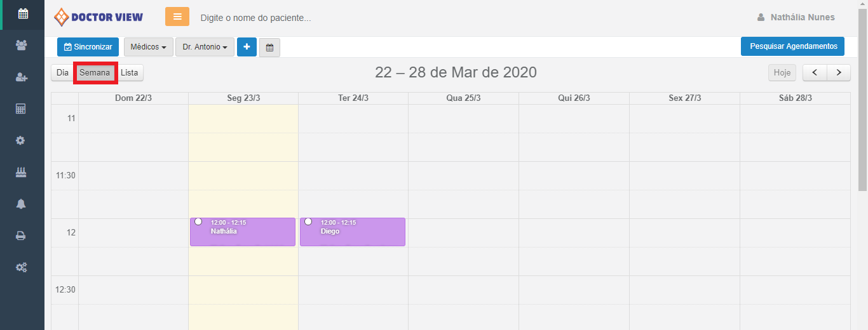Screen dimensions: 868x330
Task: Open the patients group sidebar icon
Action: point(22,45)
